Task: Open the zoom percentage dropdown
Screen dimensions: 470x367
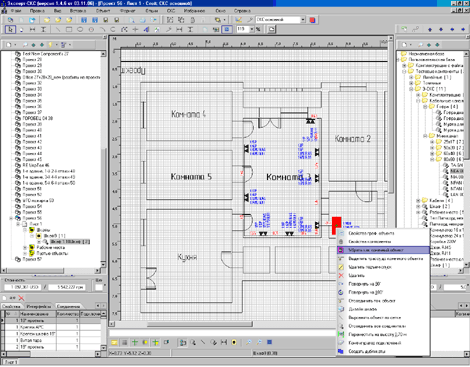Action: 252,29
